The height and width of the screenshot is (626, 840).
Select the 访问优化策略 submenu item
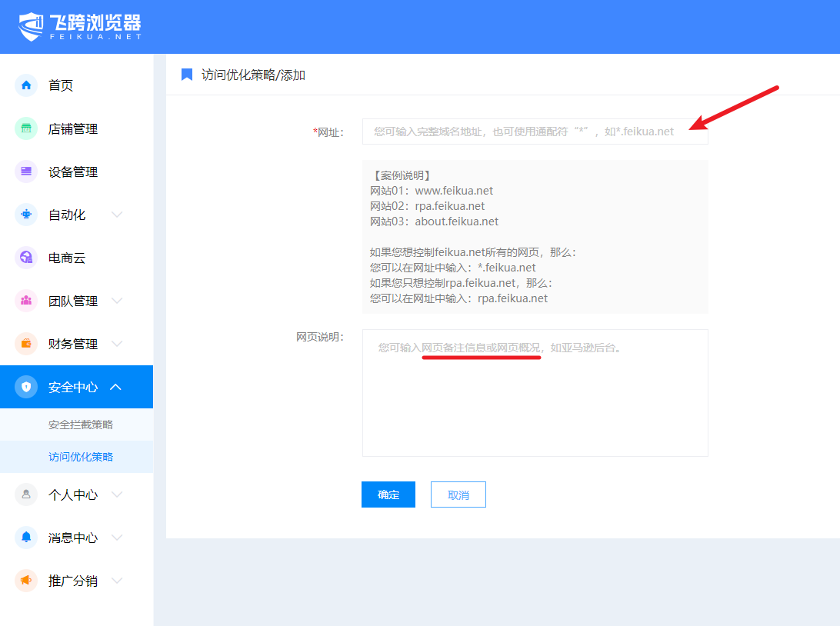[x=81, y=457]
